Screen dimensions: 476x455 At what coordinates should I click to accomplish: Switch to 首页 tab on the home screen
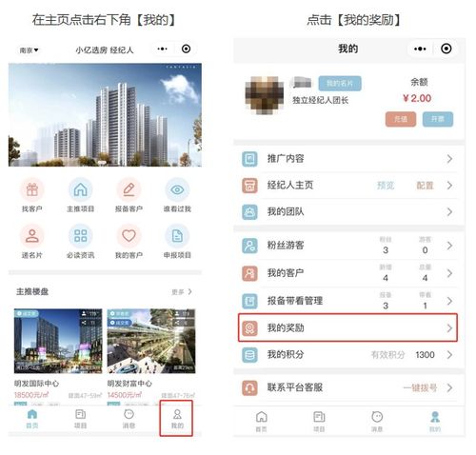32,419
